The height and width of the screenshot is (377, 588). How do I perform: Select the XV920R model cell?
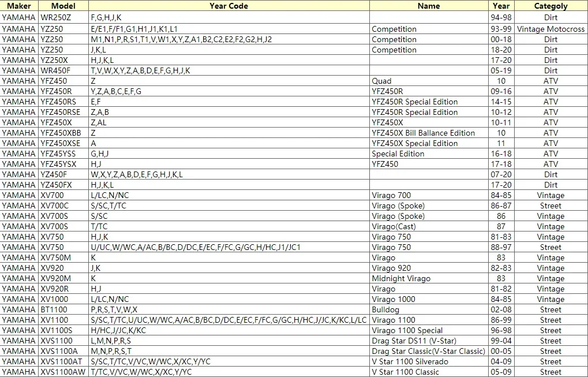63,289
